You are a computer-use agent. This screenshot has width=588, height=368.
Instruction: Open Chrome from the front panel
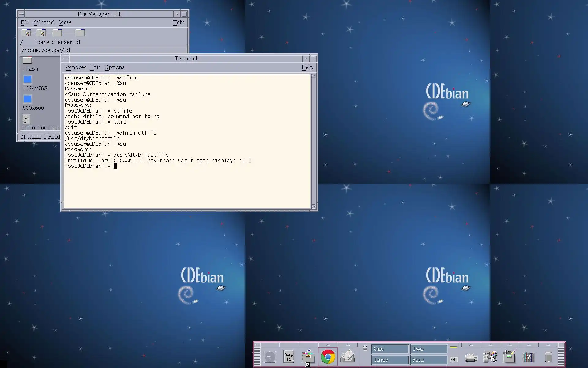point(328,357)
